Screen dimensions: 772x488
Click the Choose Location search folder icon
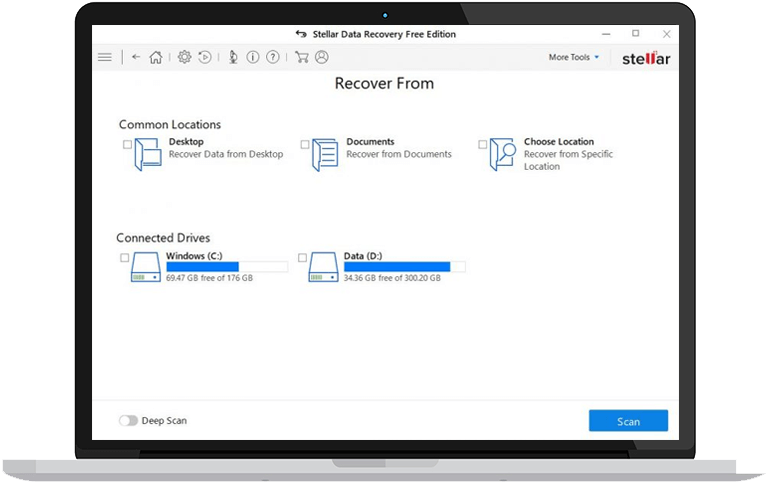coord(503,154)
